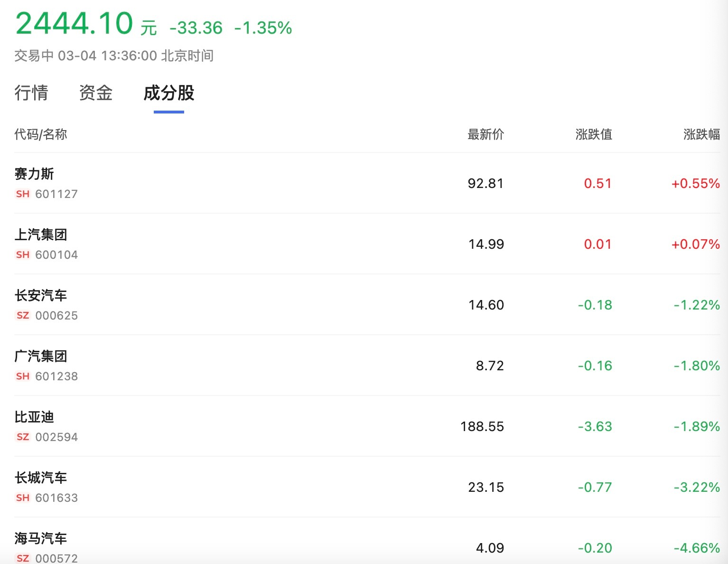Open the 赛力斯 stock name

[x=34, y=174]
